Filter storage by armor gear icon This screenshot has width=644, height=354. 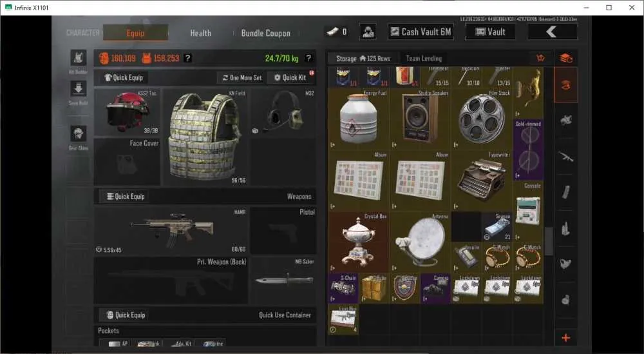566,120
